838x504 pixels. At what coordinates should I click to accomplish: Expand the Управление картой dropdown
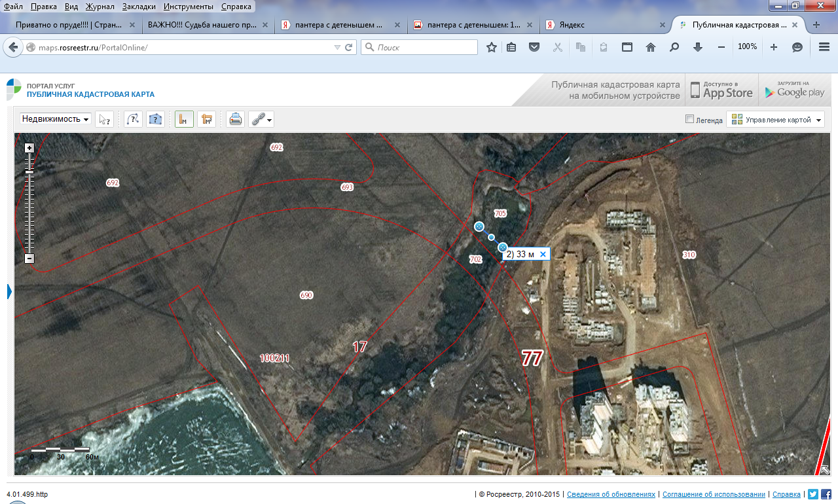pos(775,120)
